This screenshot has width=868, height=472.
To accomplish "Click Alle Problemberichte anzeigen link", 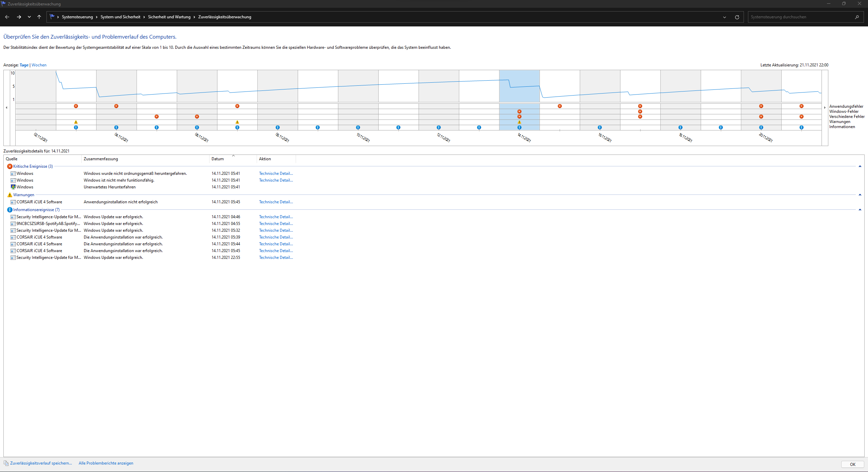I will tap(106, 463).
